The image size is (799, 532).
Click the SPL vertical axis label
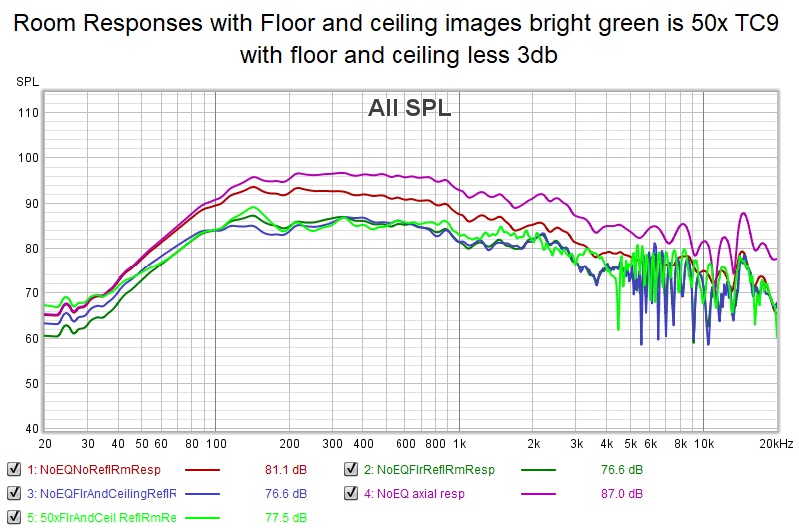coord(28,82)
